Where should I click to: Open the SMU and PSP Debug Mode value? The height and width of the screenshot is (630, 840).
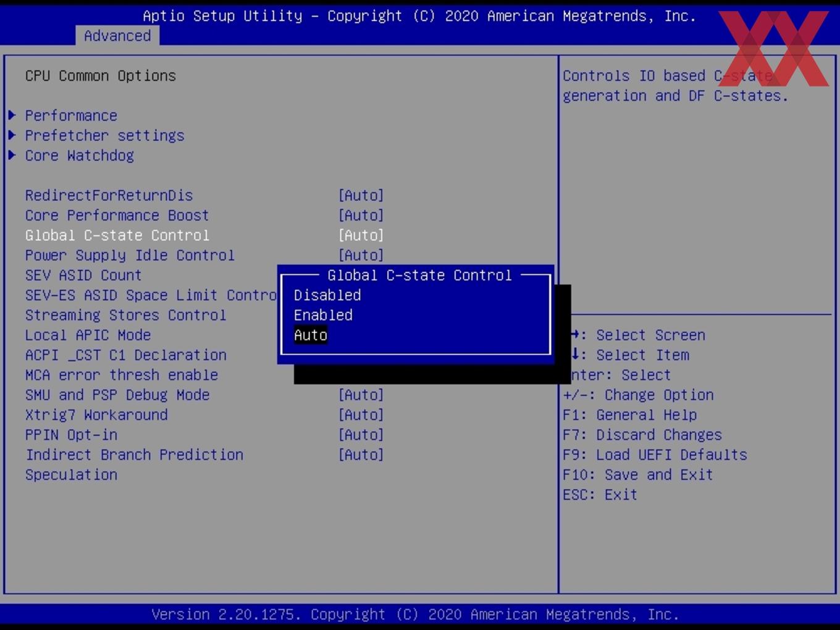pos(361,395)
